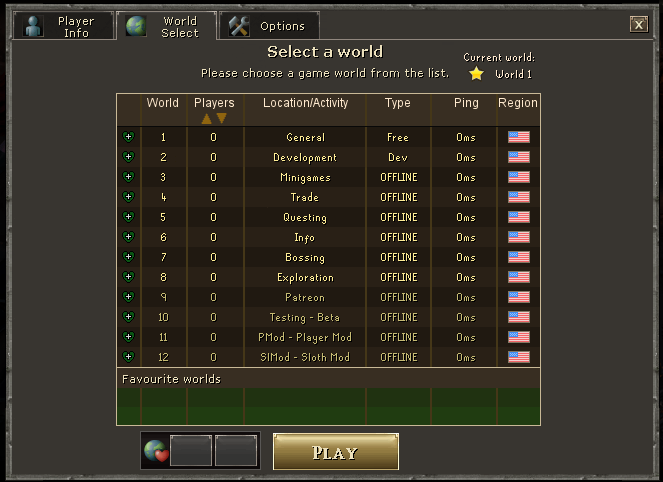Click the yellow star current world icon
This screenshot has width=663, height=482.
477,74
